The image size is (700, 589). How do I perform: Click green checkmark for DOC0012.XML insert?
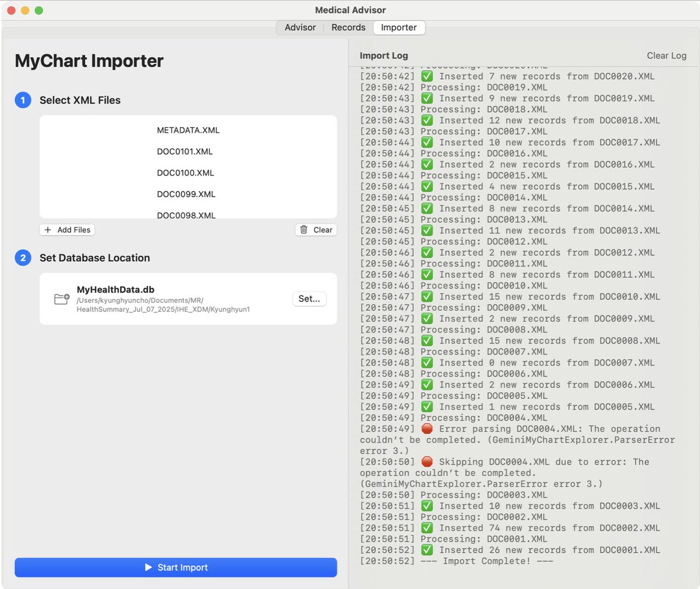point(427,253)
